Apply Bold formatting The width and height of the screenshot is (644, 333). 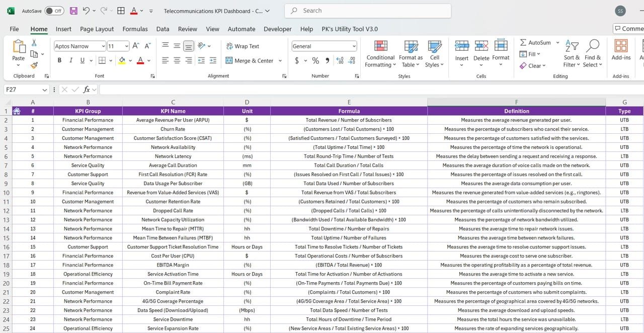[59, 60]
